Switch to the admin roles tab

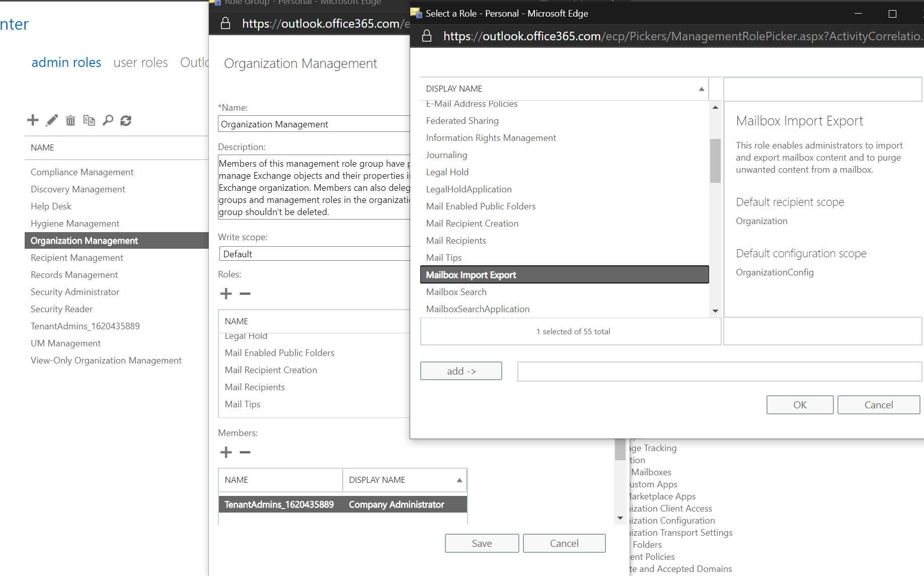pyautogui.click(x=66, y=62)
